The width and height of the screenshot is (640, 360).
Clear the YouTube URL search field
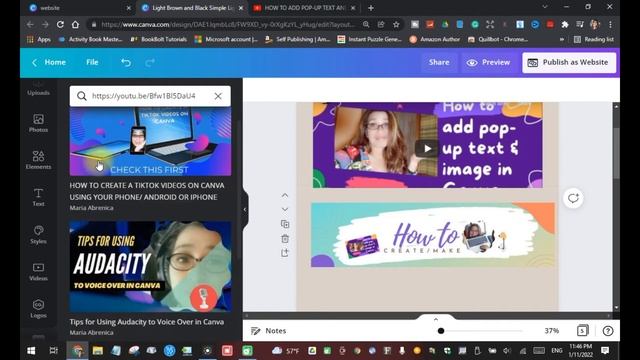tap(218, 96)
